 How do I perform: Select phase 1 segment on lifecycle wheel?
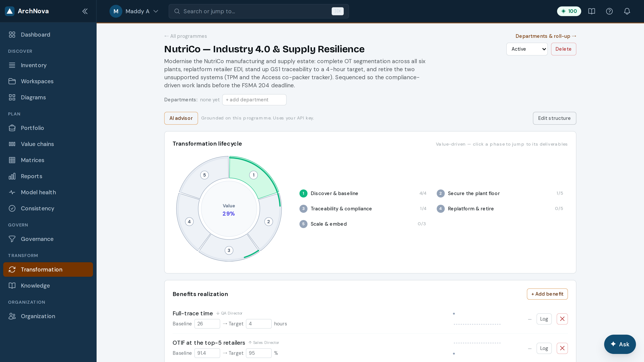(x=254, y=175)
